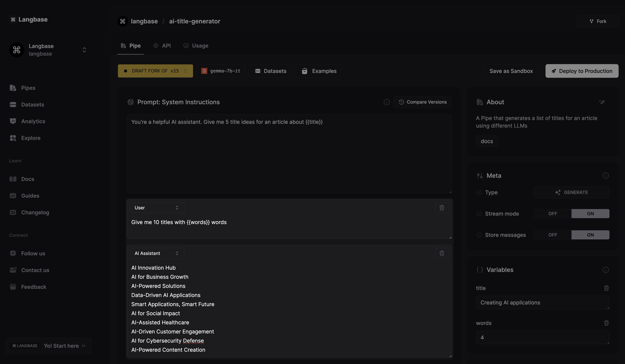Screen dimensions: 625x364
Task: Delete the AI Assistant message
Action: pyautogui.click(x=442, y=253)
